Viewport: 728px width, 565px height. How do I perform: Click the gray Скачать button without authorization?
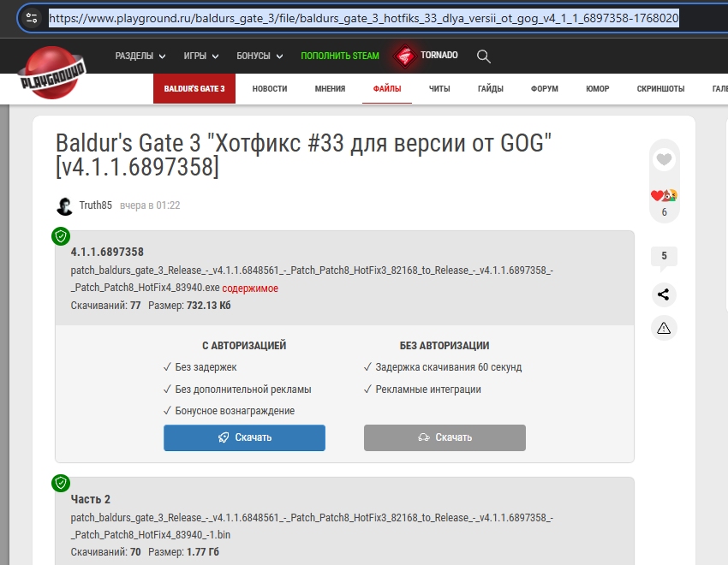click(x=445, y=437)
